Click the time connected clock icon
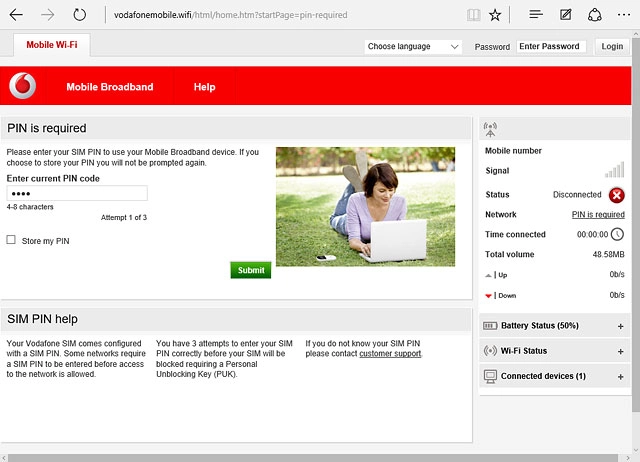 point(617,234)
